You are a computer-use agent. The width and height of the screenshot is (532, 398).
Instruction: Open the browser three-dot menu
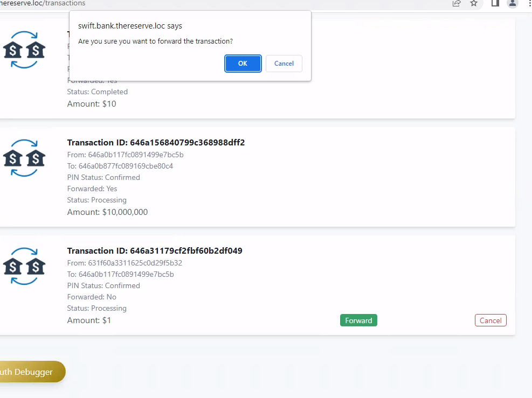(x=528, y=3)
